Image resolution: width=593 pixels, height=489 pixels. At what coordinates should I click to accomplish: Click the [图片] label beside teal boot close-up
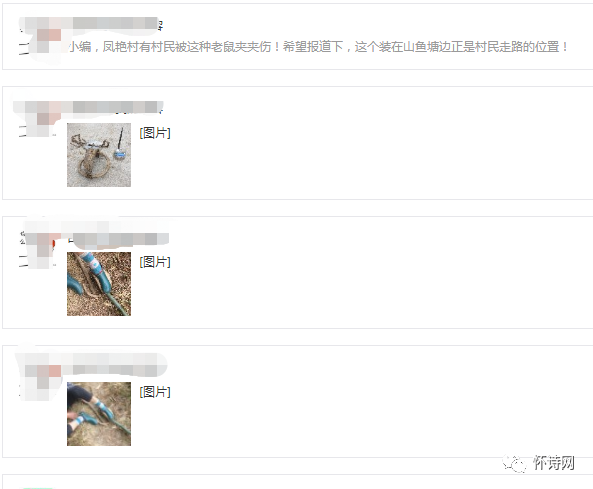[x=155, y=261]
